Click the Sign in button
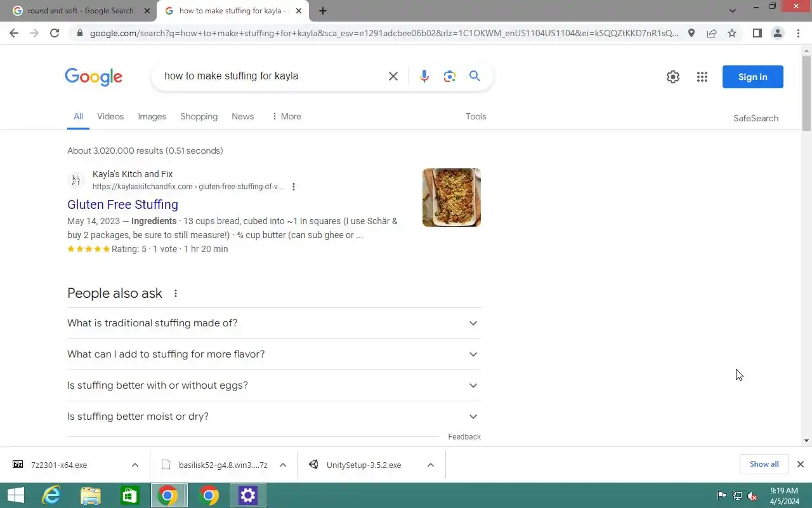 coord(752,77)
